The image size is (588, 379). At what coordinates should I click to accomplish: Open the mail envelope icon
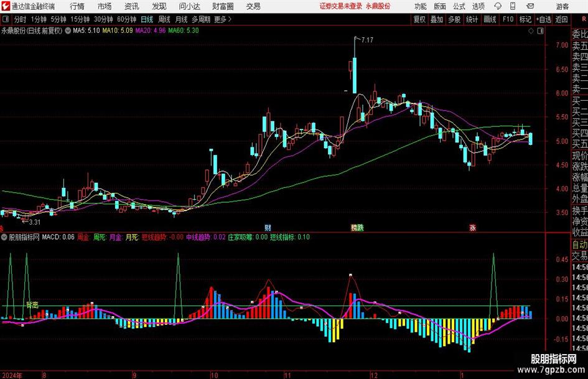pos(530,6)
